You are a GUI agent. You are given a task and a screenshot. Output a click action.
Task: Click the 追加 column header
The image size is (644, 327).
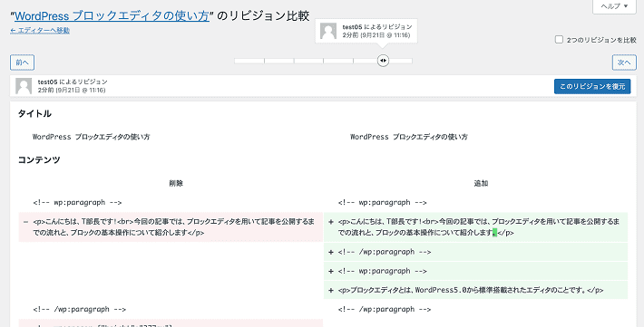481,183
